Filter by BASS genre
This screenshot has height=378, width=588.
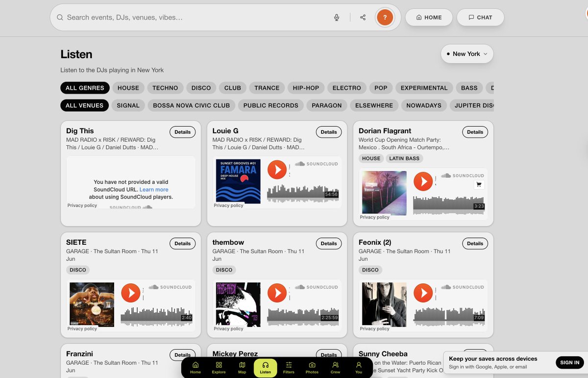[469, 88]
